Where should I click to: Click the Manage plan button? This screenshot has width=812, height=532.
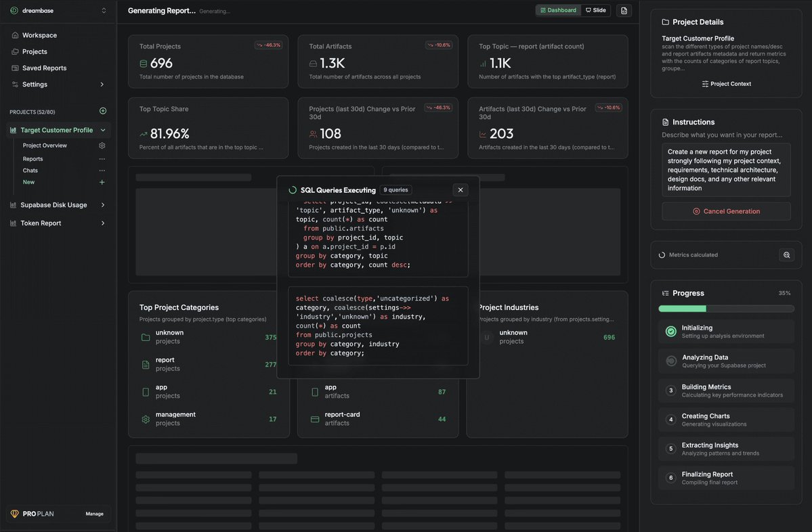94,514
